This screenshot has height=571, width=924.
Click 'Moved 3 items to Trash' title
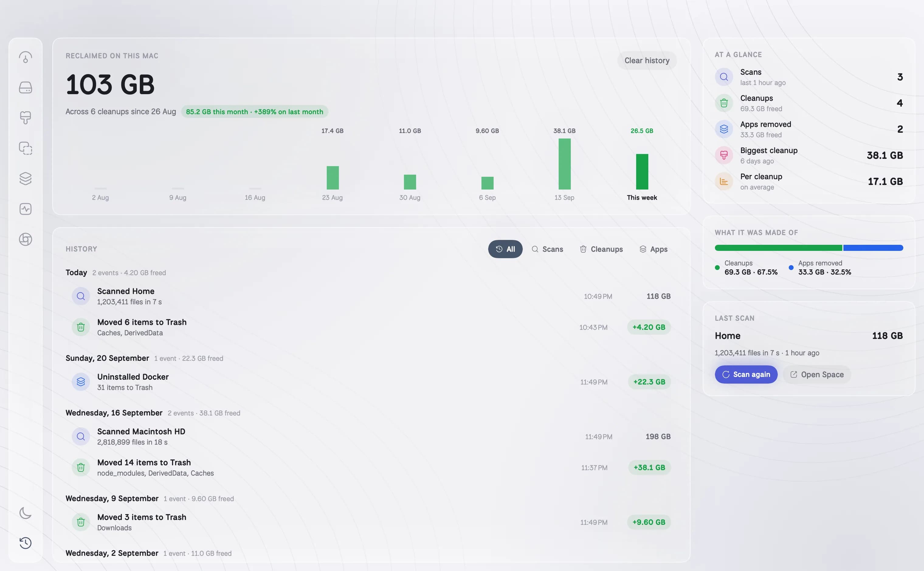coord(142,517)
